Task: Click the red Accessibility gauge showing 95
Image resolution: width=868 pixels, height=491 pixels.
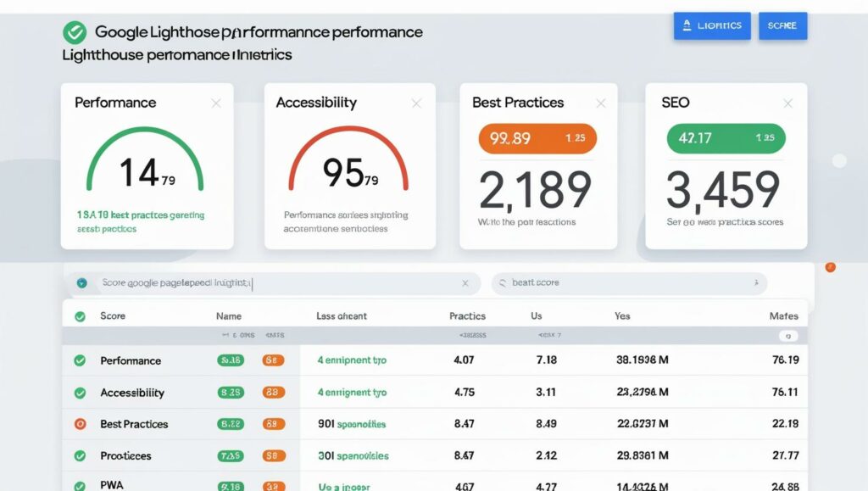Action: point(348,159)
